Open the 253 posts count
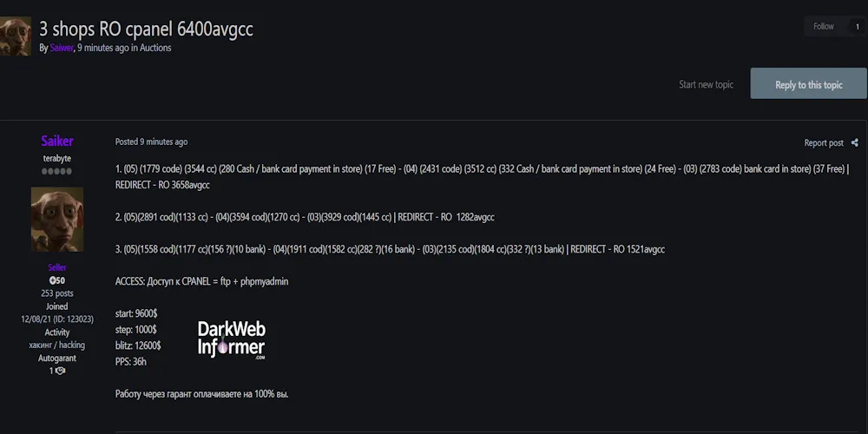Viewport: 868px width, 434px height. coord(57,293)
